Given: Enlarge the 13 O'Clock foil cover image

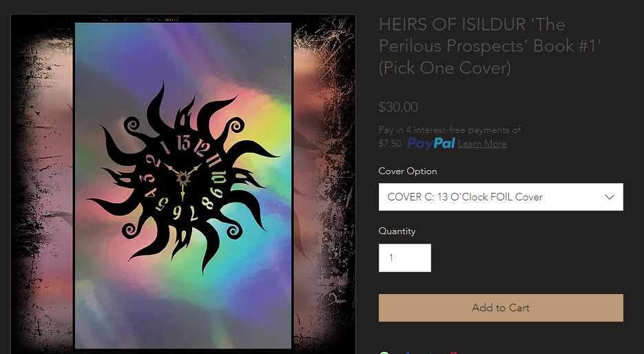Looking at the screenshot, I should coord(183,185).
